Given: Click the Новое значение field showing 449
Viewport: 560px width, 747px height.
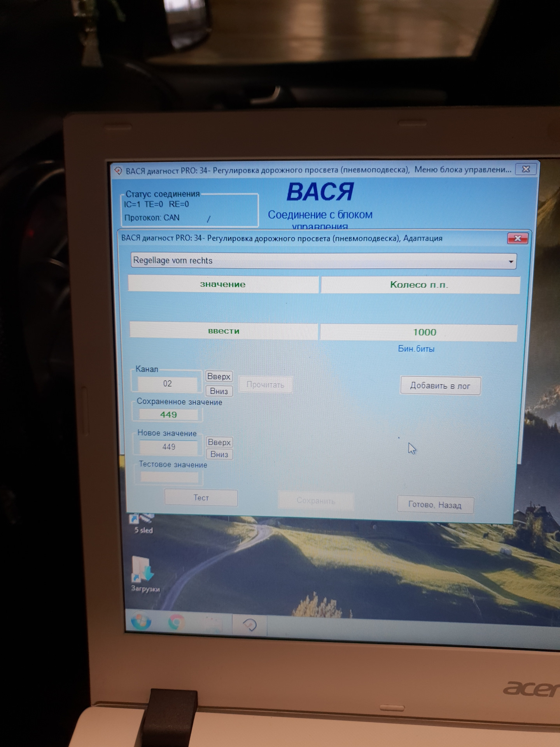Looking at the screenshot, I should (169, 447).
